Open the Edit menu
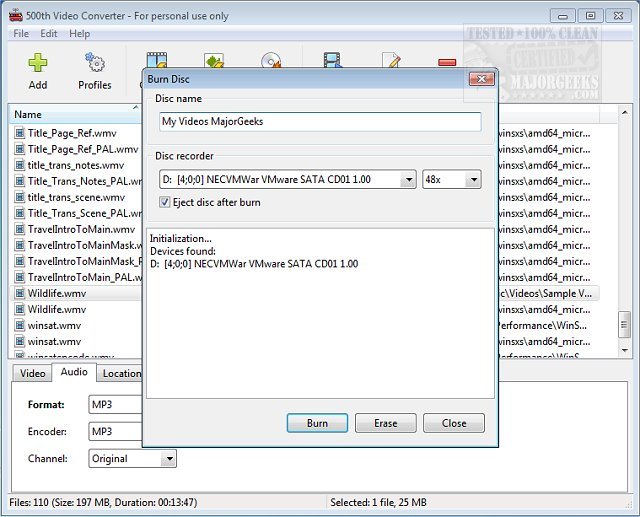 pyautogui.click(x=49, y=33)
